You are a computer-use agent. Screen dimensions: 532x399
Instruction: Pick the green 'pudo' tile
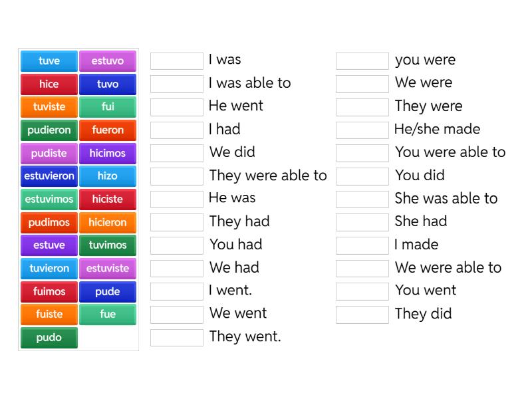49,338
